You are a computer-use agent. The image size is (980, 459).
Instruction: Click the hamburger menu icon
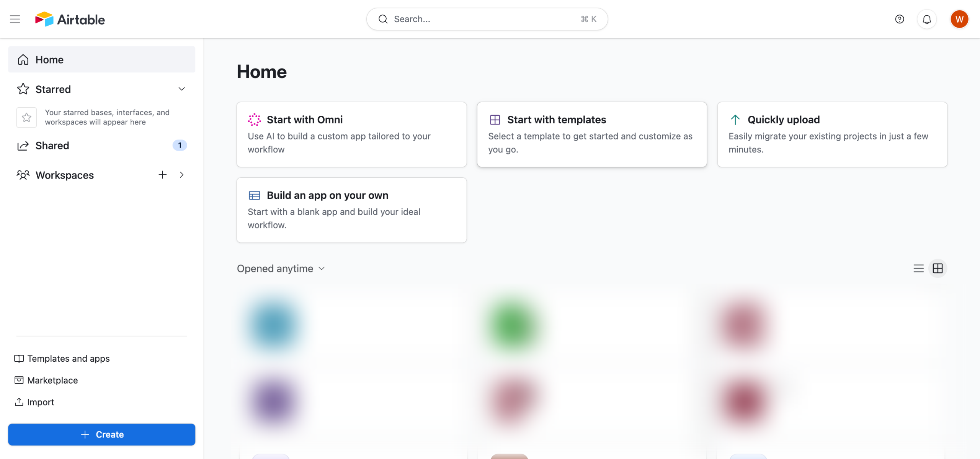tap(15, 19)
